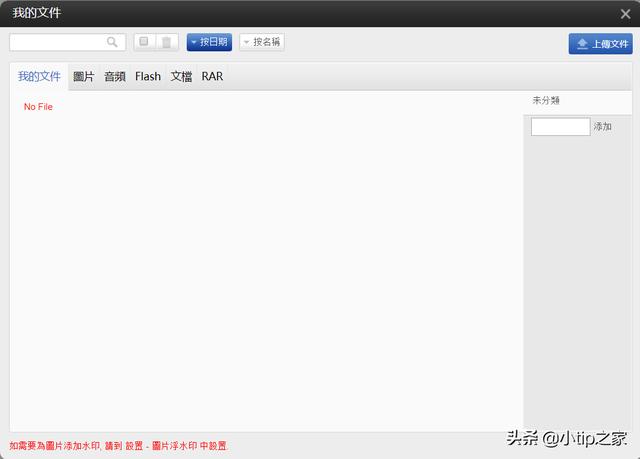Switch to the RAR tab
Screen dimensions: 640x459
[x=212, y=76]
